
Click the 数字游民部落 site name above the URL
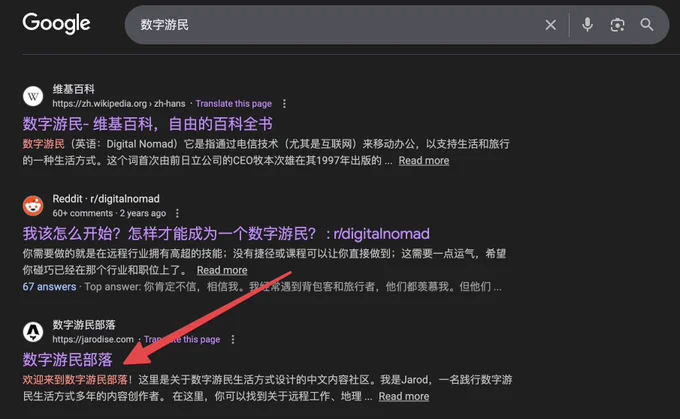point(84,325)
